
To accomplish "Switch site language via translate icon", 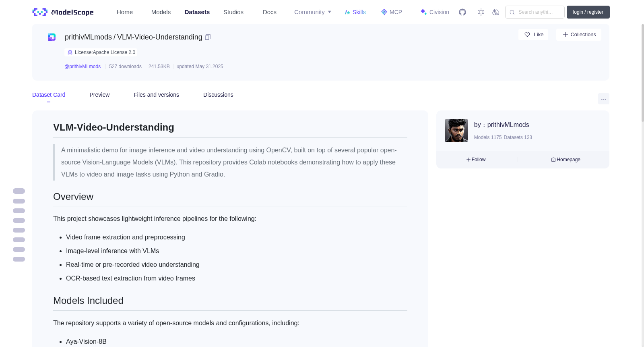I will 495,12.
